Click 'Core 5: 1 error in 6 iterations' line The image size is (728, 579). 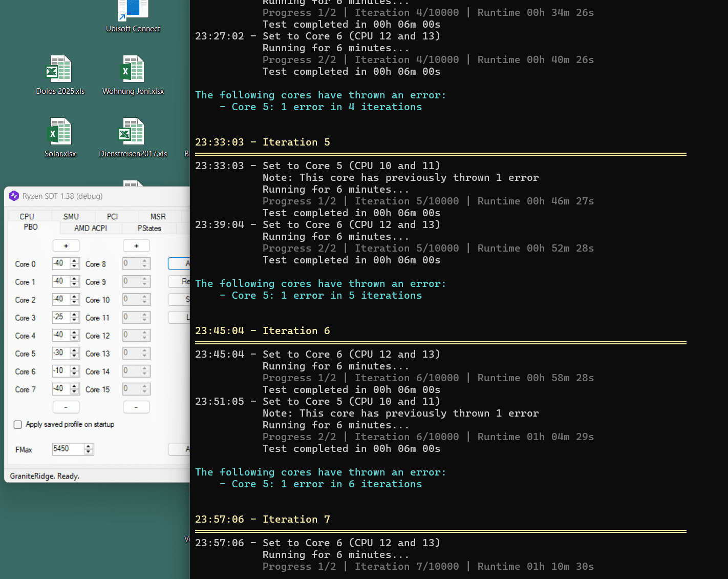coord(327,484)
